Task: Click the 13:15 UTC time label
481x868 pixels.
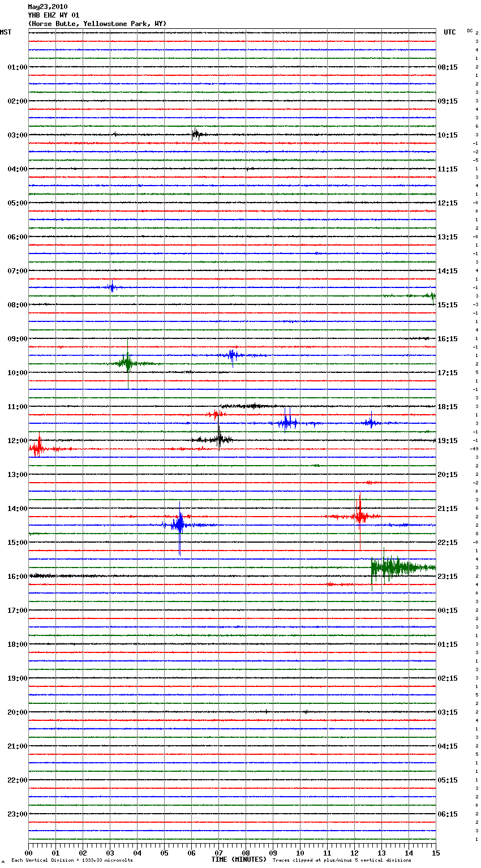Action: [x=448, y=237]
